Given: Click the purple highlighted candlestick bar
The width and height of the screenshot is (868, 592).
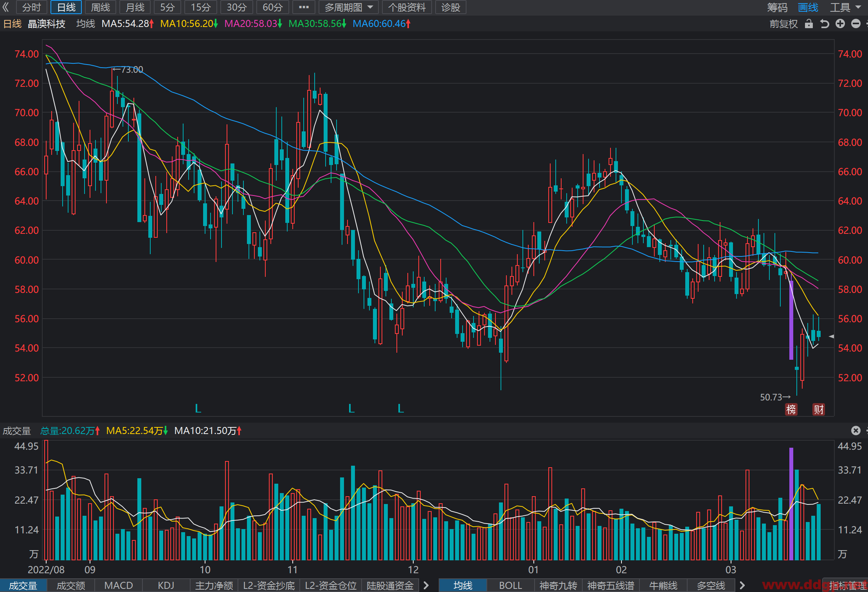Looking at the screenshot, I should pyautogui.click(x=791, y=320).
